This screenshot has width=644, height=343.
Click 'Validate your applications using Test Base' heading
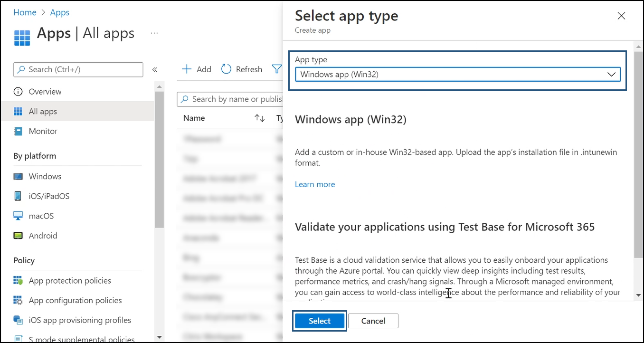click(445, 227)
